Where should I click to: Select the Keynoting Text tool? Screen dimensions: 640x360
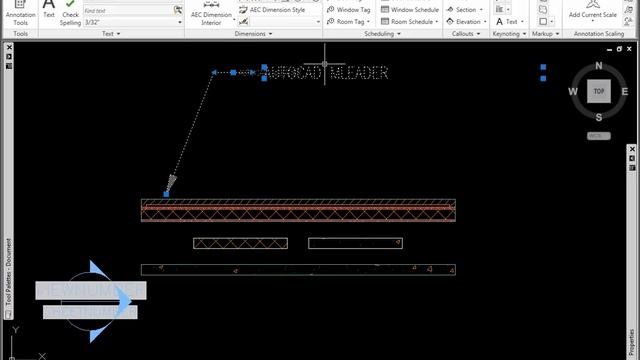click(507, 22)
